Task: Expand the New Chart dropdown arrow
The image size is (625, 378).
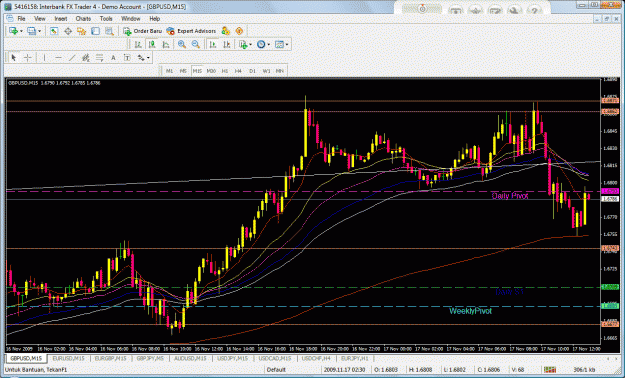Action: 21,31
